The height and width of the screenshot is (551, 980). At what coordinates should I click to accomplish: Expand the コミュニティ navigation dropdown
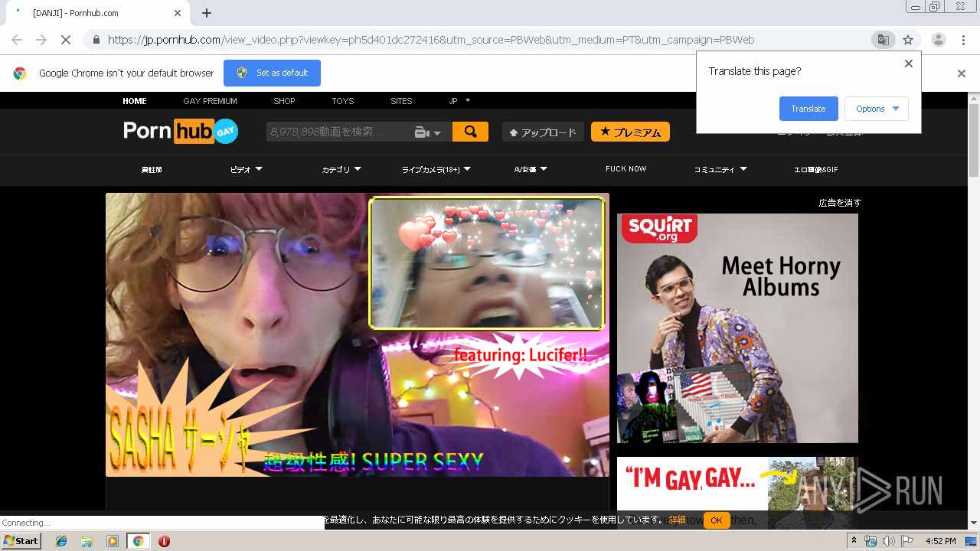(720, 170)
